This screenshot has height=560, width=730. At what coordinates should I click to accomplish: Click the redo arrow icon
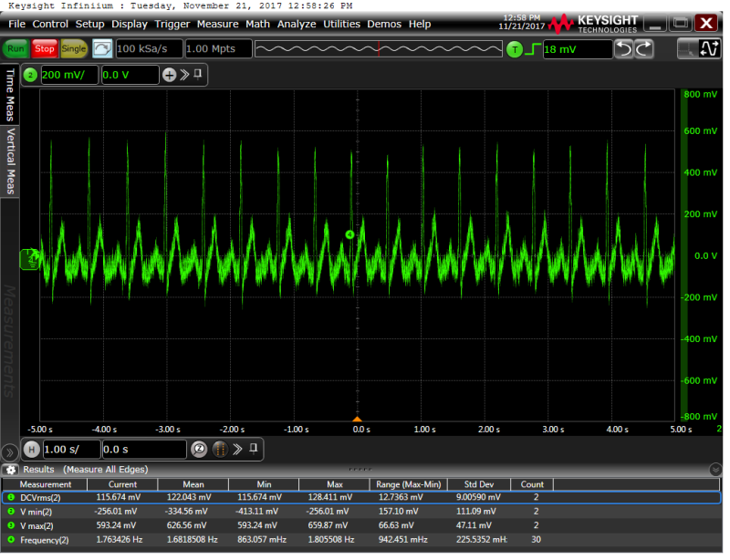pos(644,49)
